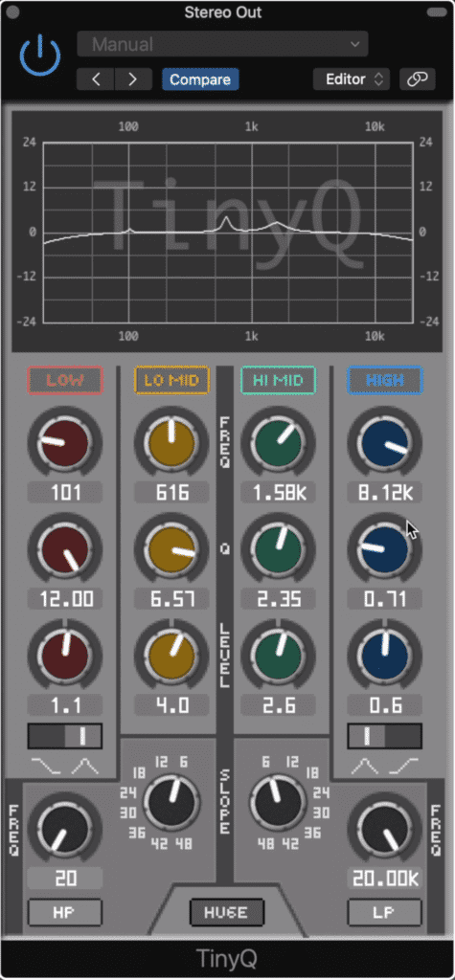Image resolution: width=455 pixels, height=980 pixels.
Task: Click the LOW band frequency knob
Action: click(64, 442)
